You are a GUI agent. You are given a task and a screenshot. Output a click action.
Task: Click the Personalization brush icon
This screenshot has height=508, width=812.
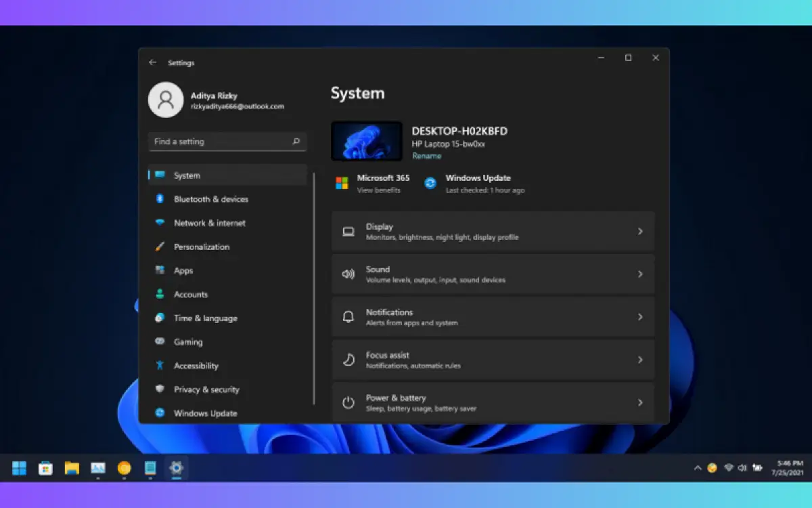point(160,247)
